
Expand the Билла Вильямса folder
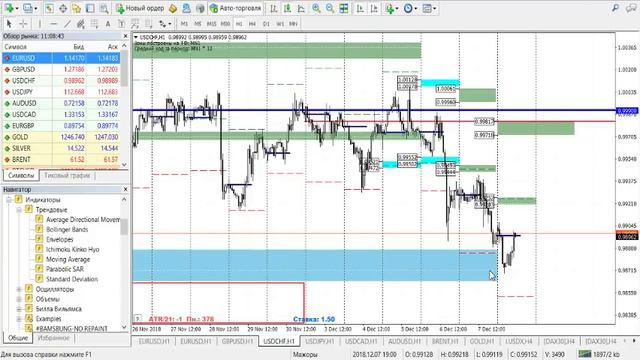pyautogui.click(x=19, y=309)
